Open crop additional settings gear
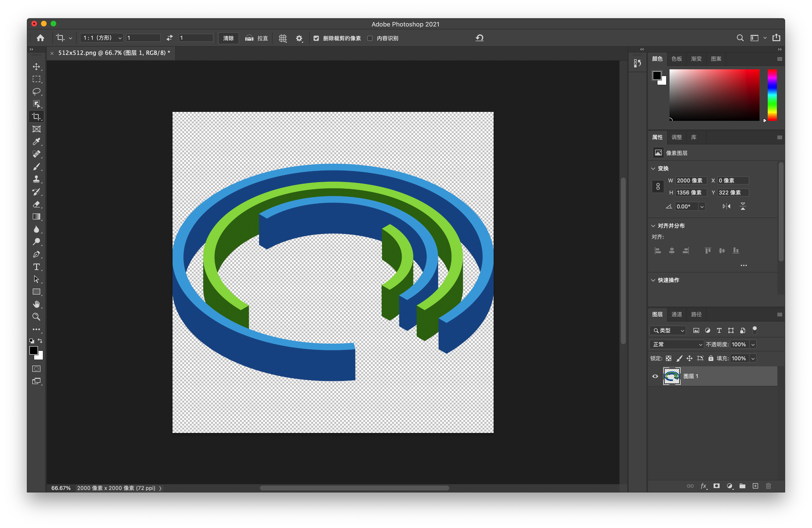 [x=299, y=38]
